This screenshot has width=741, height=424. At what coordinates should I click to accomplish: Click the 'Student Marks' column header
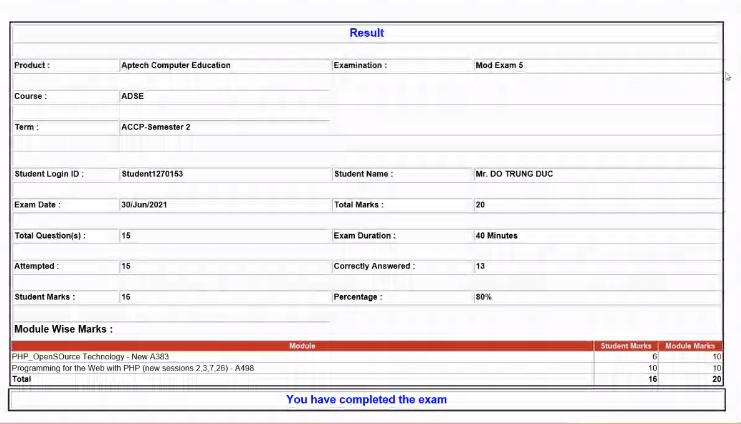(626, 346)
